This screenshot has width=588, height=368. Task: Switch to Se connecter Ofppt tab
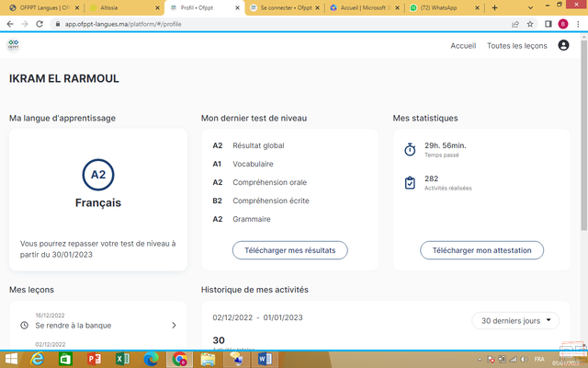click(285, 8)
